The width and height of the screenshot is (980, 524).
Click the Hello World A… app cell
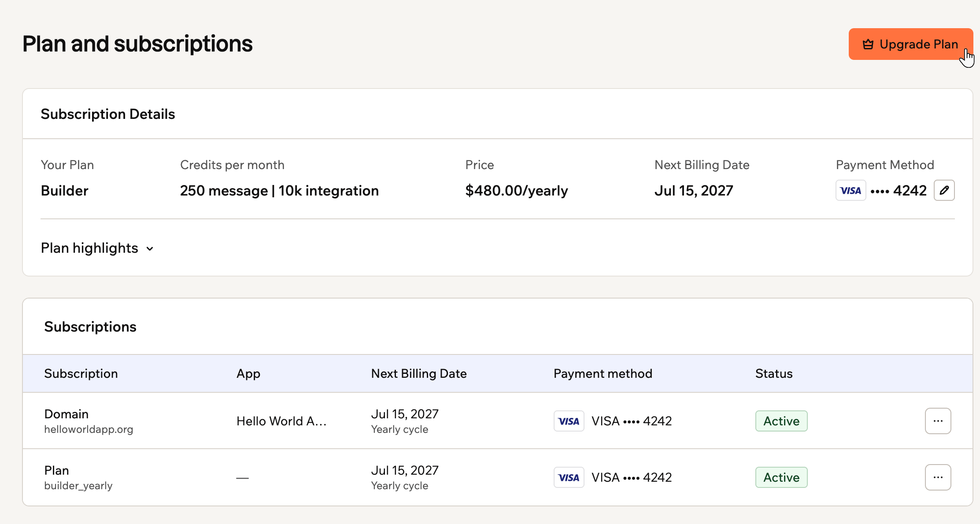(281, 421)
